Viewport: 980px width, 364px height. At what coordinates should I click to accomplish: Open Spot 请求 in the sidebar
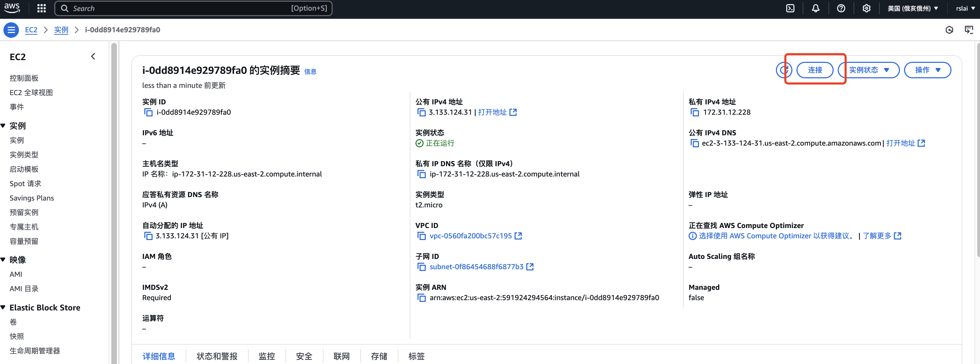(x=25, y=183)
